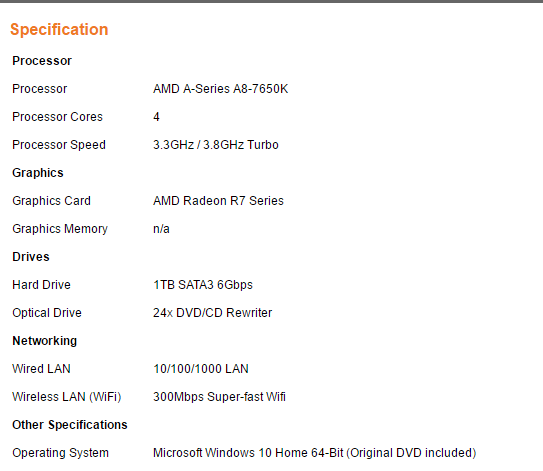Viewport: 543px width, 471px height.
Task: Click the 10/100/1000 LAN value
Action: [201, 369]
